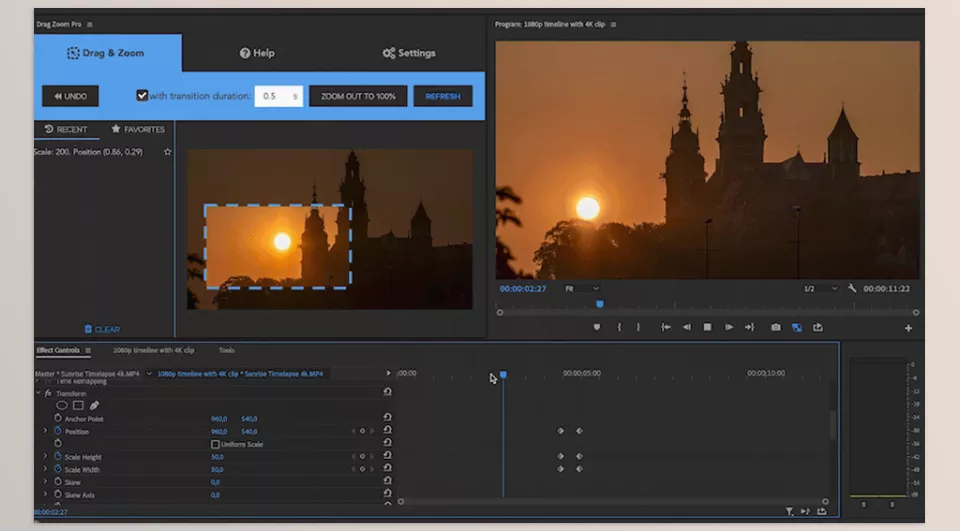Click the UNDO button
Screen dimensions: 960x531
pos(70,96)
